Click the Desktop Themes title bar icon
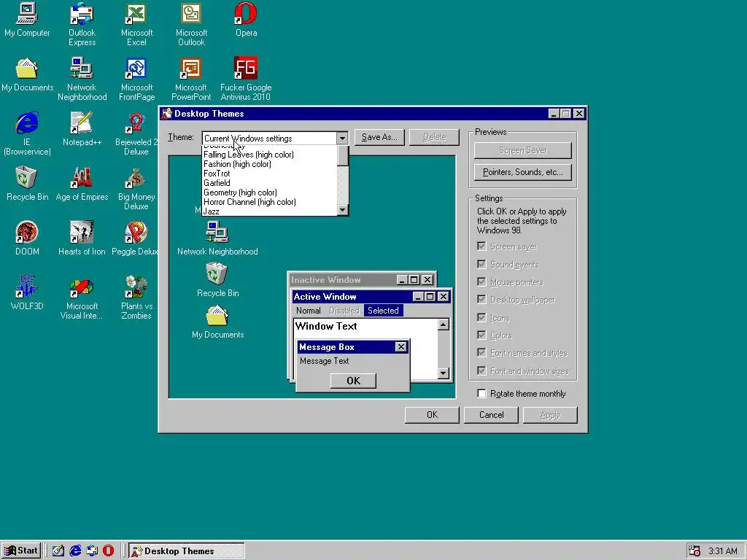 (166, 113)
